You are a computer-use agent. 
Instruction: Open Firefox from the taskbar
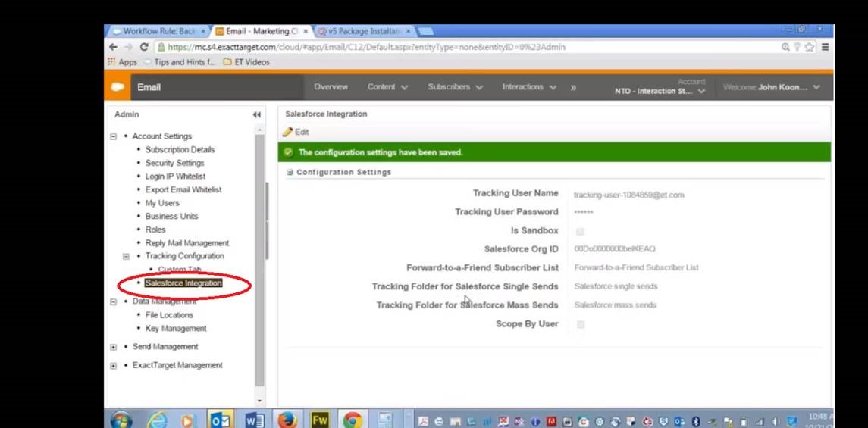(x=287, y=421)
